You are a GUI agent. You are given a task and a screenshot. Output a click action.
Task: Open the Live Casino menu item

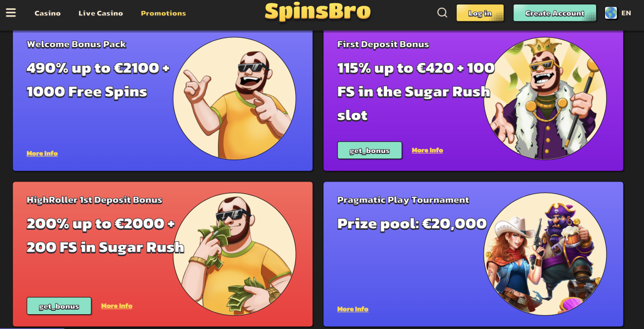[100, 13]
